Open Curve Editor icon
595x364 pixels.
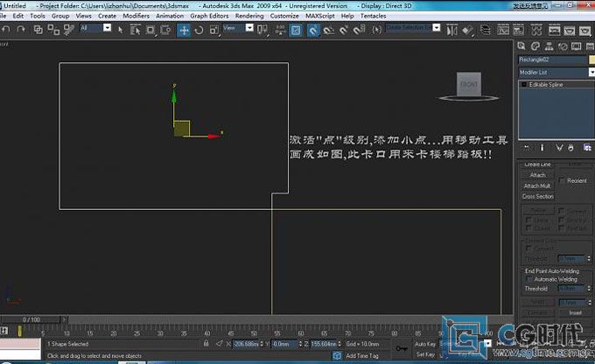pos(503,30)
